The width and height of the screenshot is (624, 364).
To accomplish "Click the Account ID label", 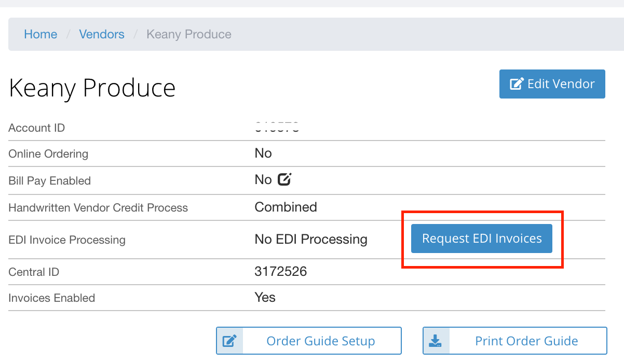I will pyautogui.click(x=37, y=128).
